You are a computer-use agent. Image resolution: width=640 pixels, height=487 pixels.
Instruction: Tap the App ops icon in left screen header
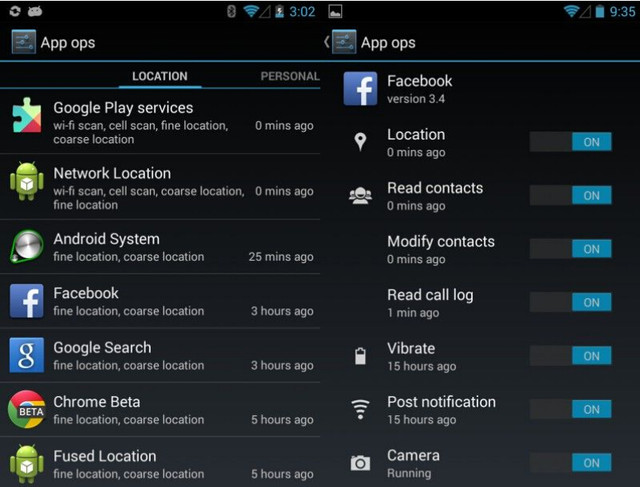[24, 42]
